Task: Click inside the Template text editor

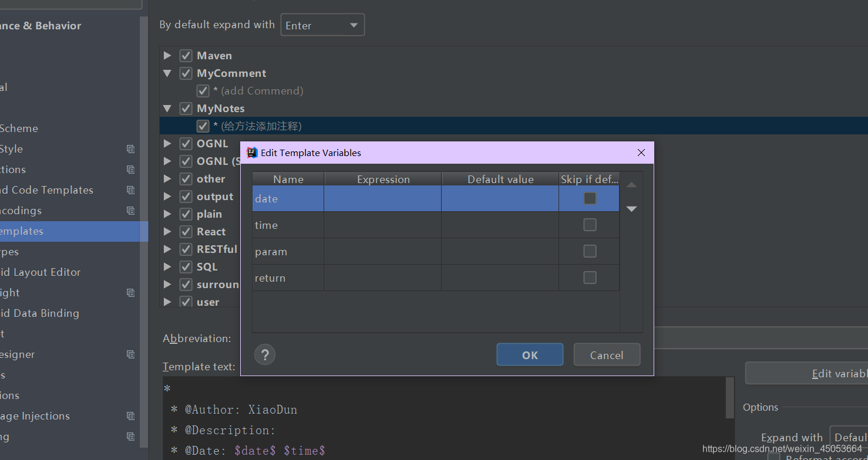Action: (444, 418)
